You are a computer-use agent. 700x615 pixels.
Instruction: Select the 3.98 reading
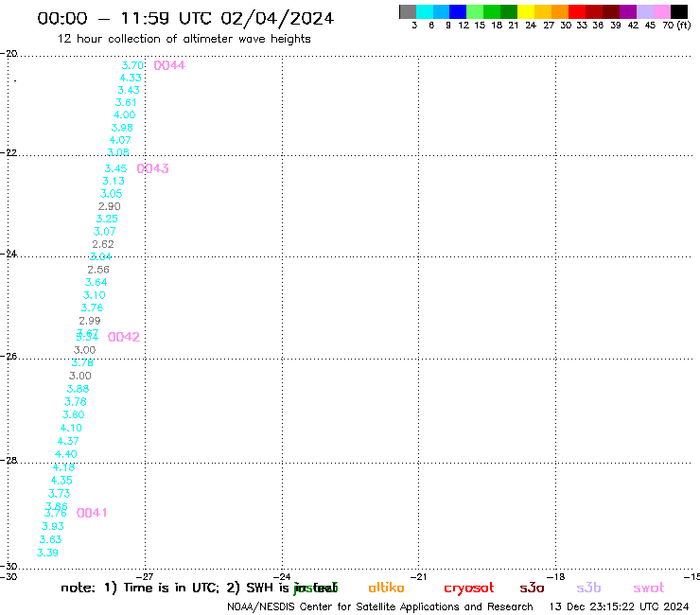[122, 128]
